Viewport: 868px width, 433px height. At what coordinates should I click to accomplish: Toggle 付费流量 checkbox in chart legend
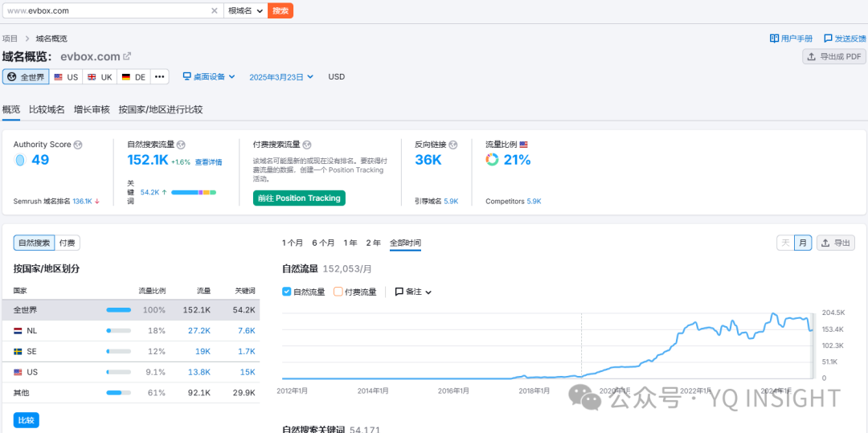pyautogui.click(x=338, y=292)
